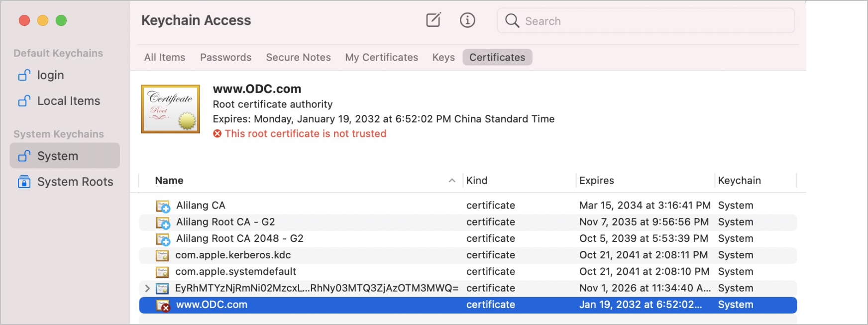Select the com.apple.systemdefault name

click(x=235, y=271)
